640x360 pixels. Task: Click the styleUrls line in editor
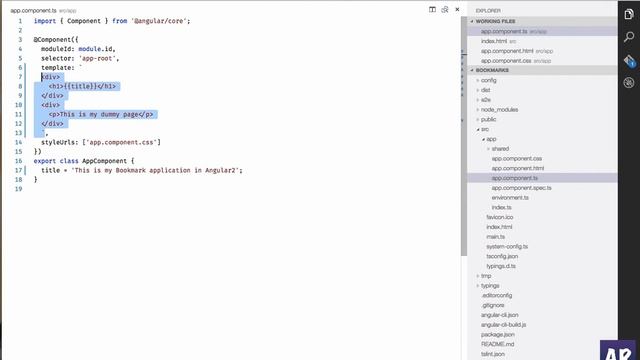101,142
